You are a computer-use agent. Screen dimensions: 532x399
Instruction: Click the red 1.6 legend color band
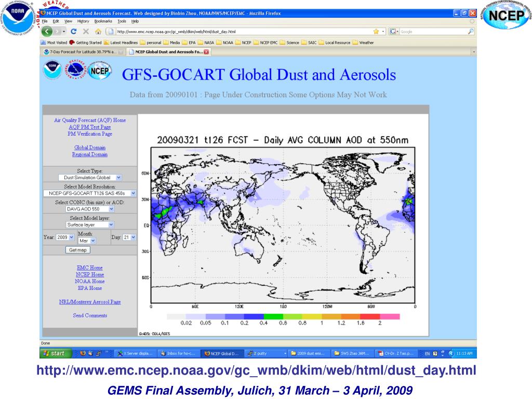pos(370,316)
